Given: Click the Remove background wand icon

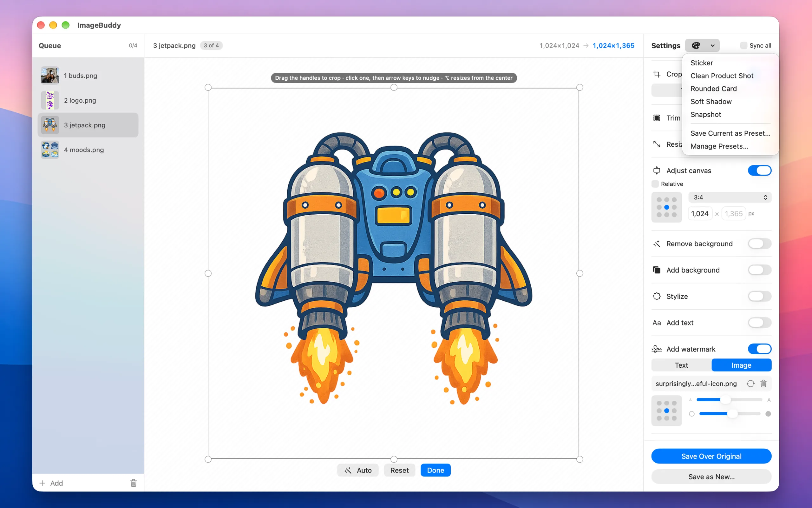Looking at the screenshot, I should 657,244.
